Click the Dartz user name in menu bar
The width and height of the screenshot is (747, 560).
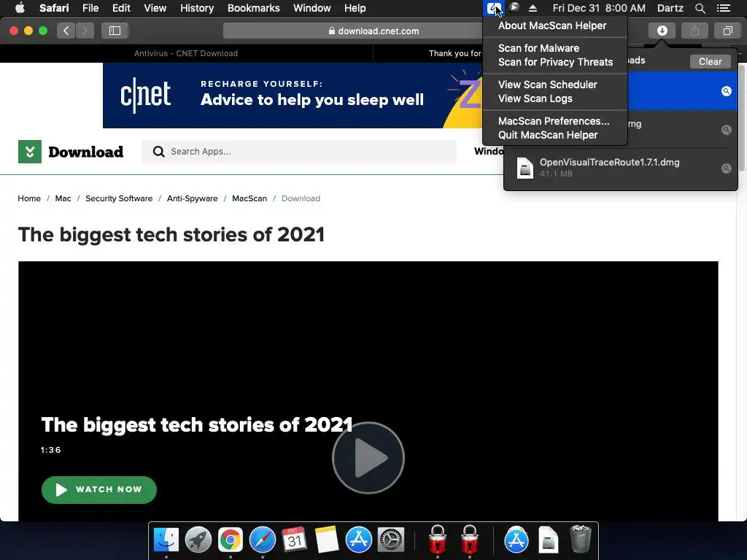(670, 8)
